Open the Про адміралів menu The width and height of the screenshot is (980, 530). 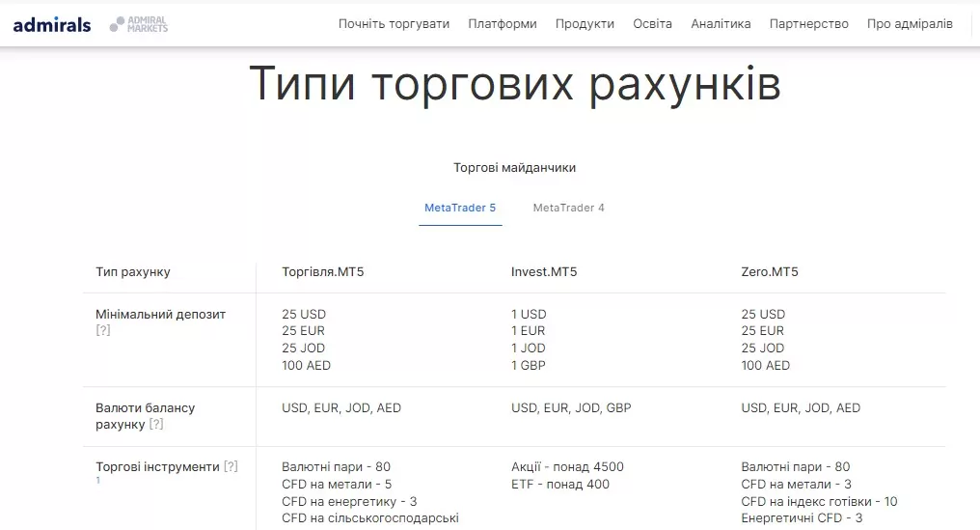point(910,24)
